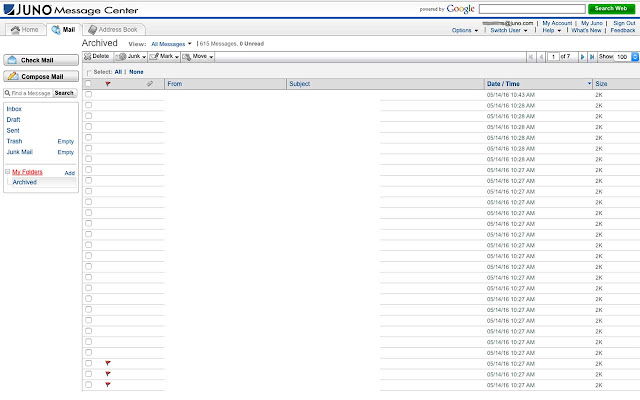Empty the Junk Mail folder
This screenshot has width=640, height=400.
[x=65, y=152]
